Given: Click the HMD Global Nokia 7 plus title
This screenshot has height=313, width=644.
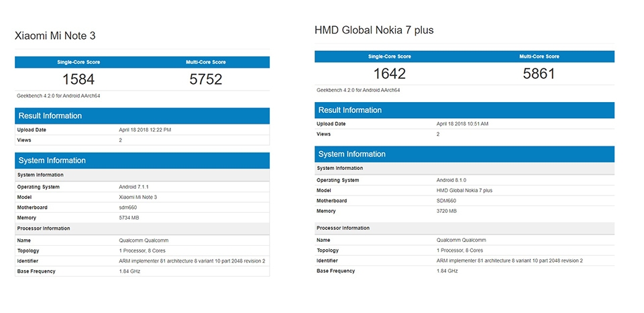Looking at the screenshot, I should [374, 30].
